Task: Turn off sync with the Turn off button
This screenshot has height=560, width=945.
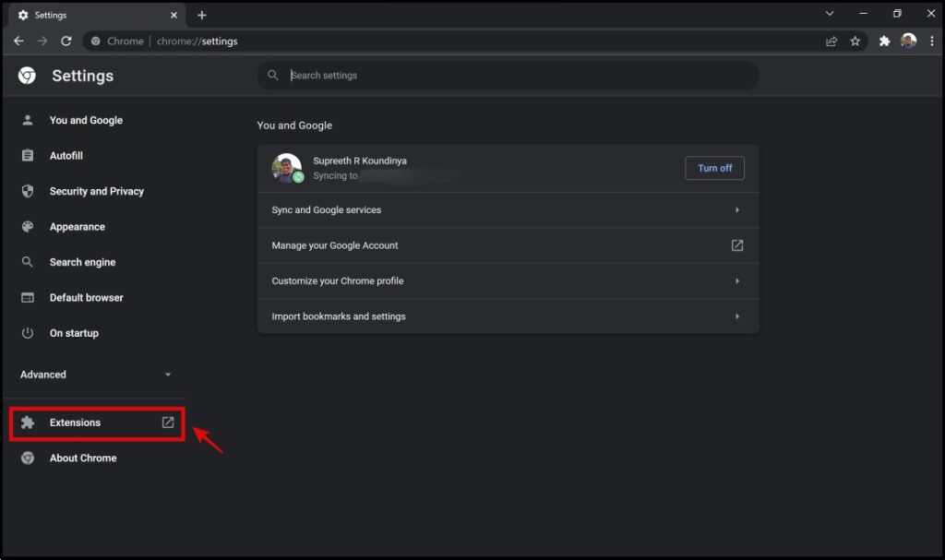Action: click(x=715, y=168)
